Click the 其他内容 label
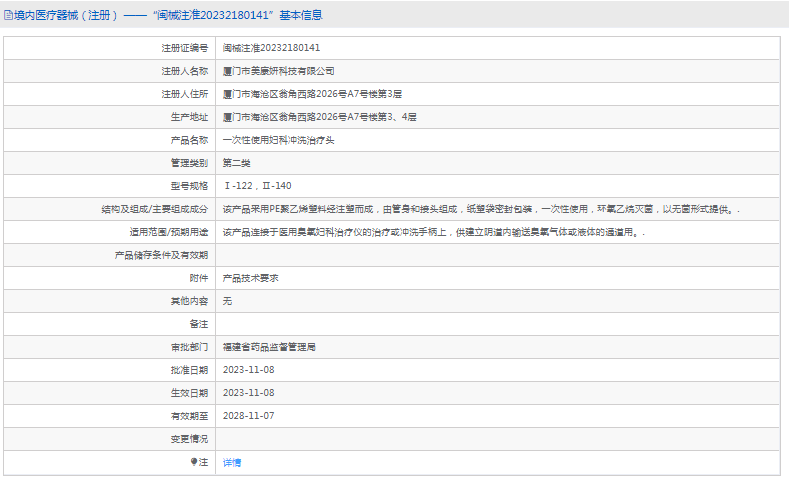Image resolution: width=789 pixels, height=483 pixels. pyautogui.click(x=189, y=301)
